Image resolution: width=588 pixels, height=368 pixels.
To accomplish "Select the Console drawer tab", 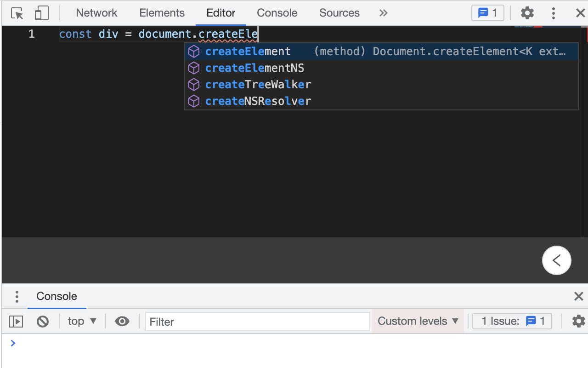I will click(57, 296).
